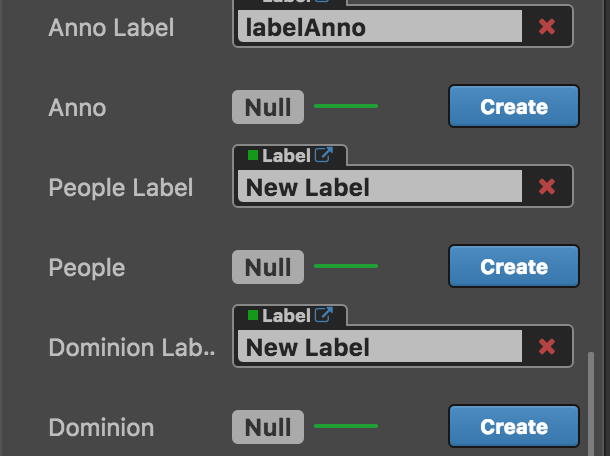Open the People Label external link icon
This screenshot has width=610, height=456.
point(324,156)
